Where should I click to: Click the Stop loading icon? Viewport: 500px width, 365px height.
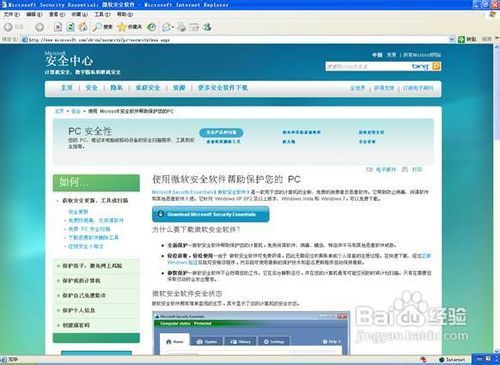coord(58,27)
